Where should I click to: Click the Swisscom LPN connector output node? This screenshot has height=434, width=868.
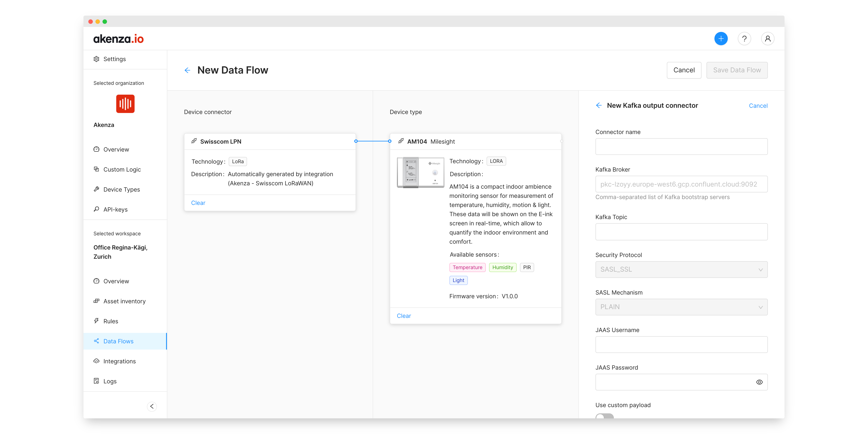coord(356,141)
